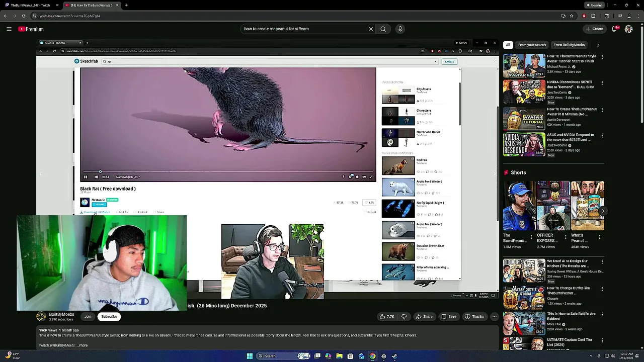Open Sketchfab viewer help question mark

tap(343, 177)
